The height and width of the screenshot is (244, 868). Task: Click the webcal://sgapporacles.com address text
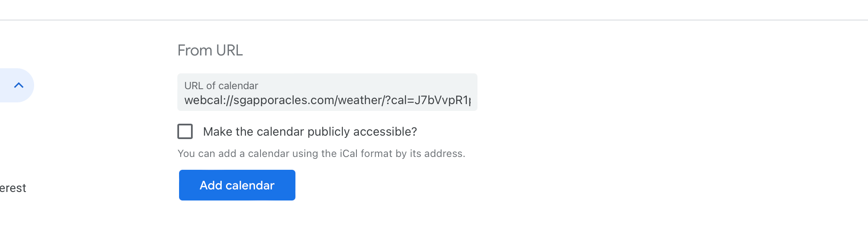coord(327,100)
